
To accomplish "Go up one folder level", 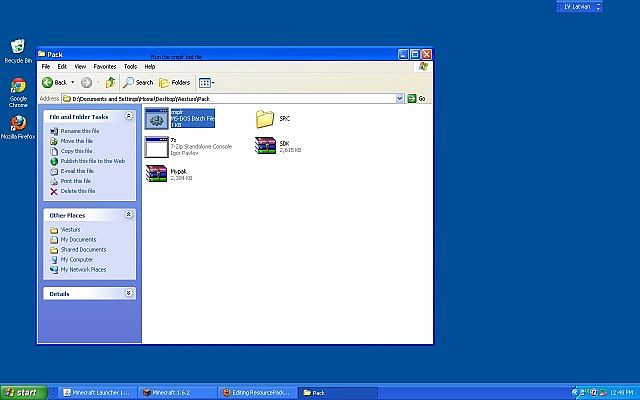I will click(110, 82).
